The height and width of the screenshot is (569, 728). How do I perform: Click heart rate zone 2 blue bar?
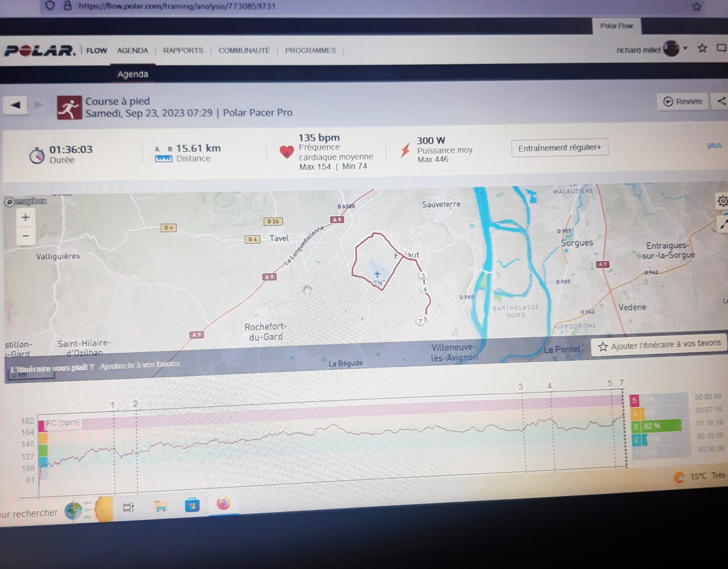(x=643, y=439)
